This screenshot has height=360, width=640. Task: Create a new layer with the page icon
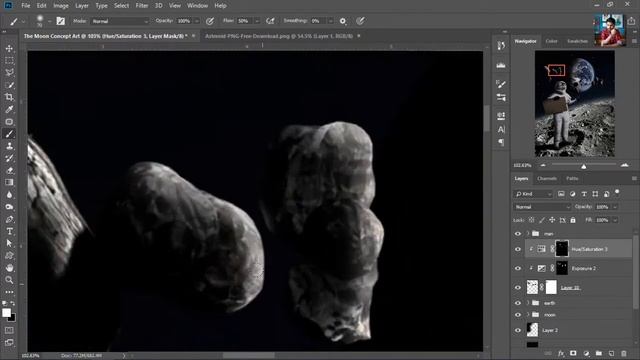[x=611, y=353]
